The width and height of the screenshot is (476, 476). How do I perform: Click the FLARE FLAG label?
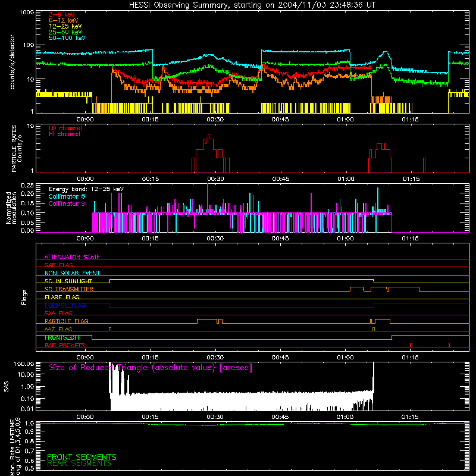(x=62, y=297)
